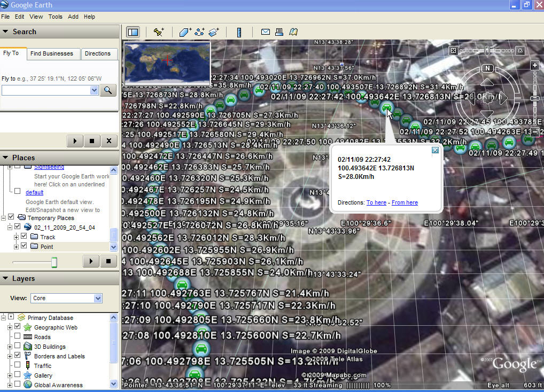Play the Places tour
This screenshot has width=544, height=392.
(91, 261)
